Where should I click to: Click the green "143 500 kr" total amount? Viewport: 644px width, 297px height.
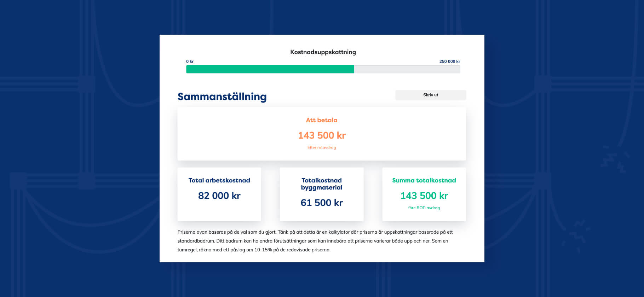pyautogui.click(x=424, y=196)
